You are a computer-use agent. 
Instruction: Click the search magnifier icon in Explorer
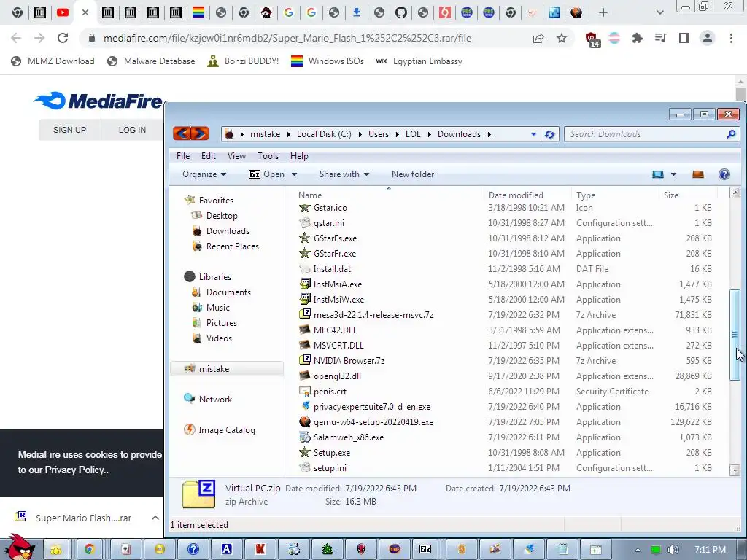(x=731, y=134)
